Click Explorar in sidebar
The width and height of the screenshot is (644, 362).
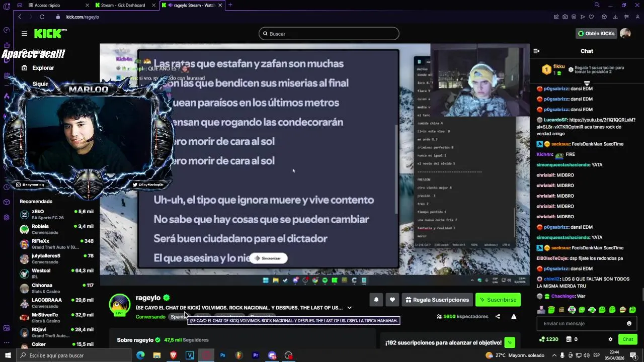pyautogui.click(x=37, y=68)
